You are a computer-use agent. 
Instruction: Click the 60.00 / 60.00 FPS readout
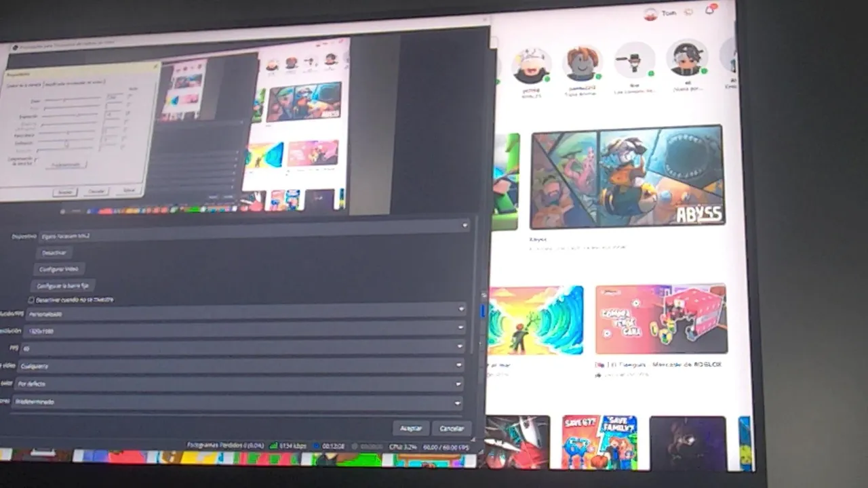point(446,447)
